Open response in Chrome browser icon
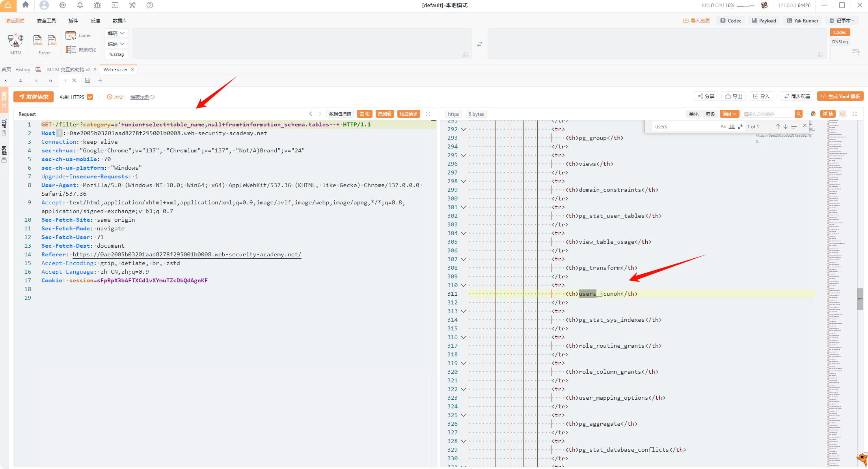 tap(813, 114)
